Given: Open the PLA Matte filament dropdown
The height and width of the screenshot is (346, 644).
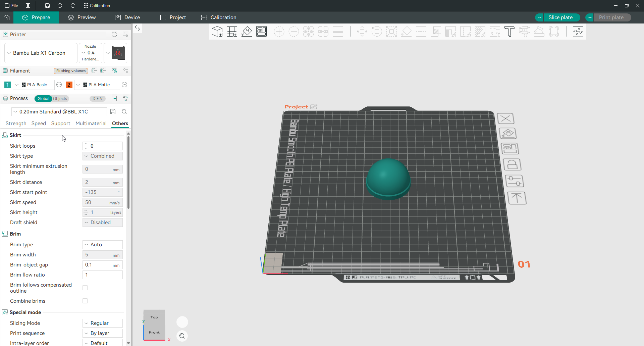Looking at the screenshot, I should tap(97, 85).
